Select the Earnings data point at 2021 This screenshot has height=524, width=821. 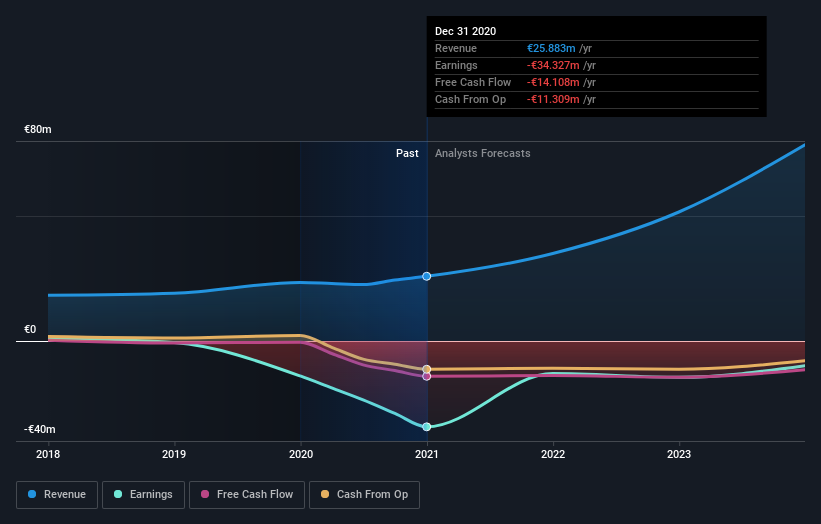pos(427,427)
